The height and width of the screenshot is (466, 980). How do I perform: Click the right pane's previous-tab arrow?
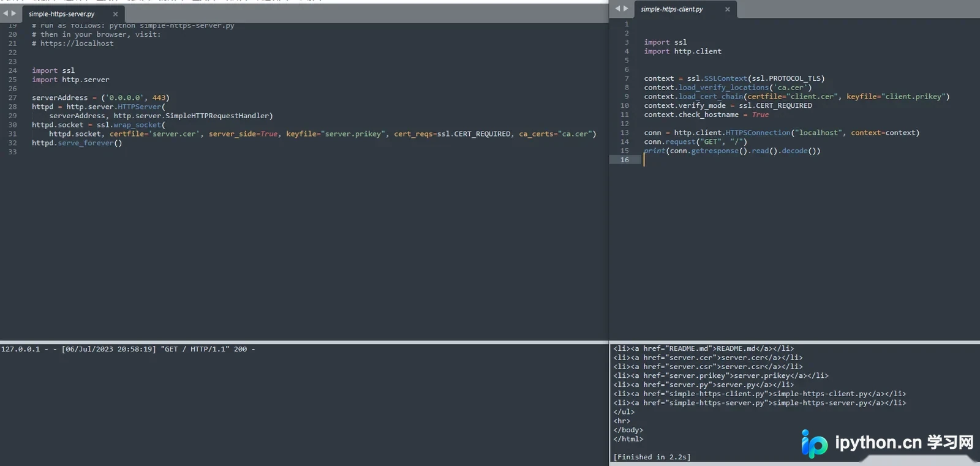(x=617, y=9)
